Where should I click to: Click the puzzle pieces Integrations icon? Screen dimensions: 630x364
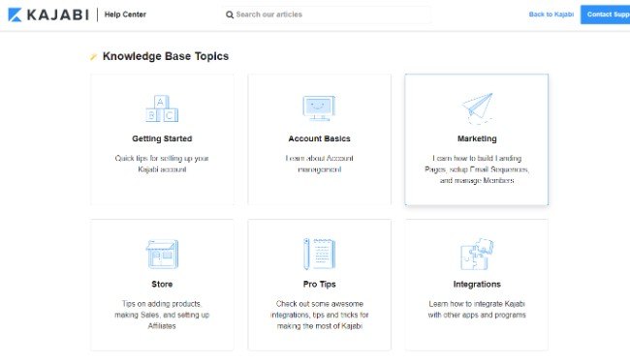click(x=477, y=254)
